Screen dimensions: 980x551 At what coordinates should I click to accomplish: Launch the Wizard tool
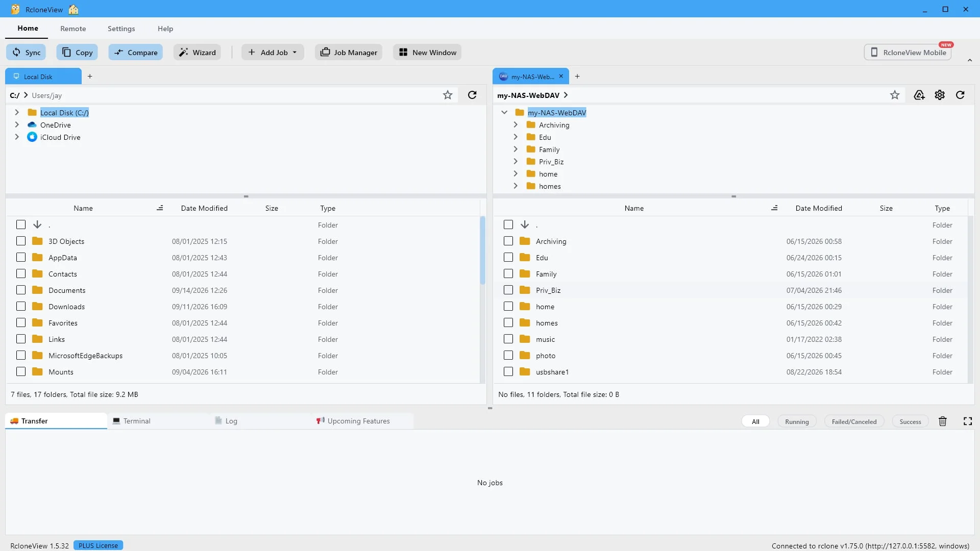[197, 52]
